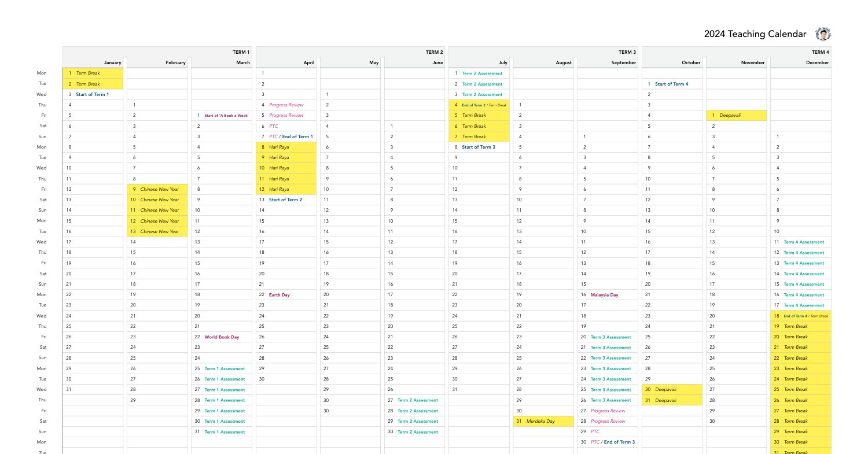Click March 31 'Term 1 Assessment' entry
The image size is (868, 454).
tap(225, 431)
